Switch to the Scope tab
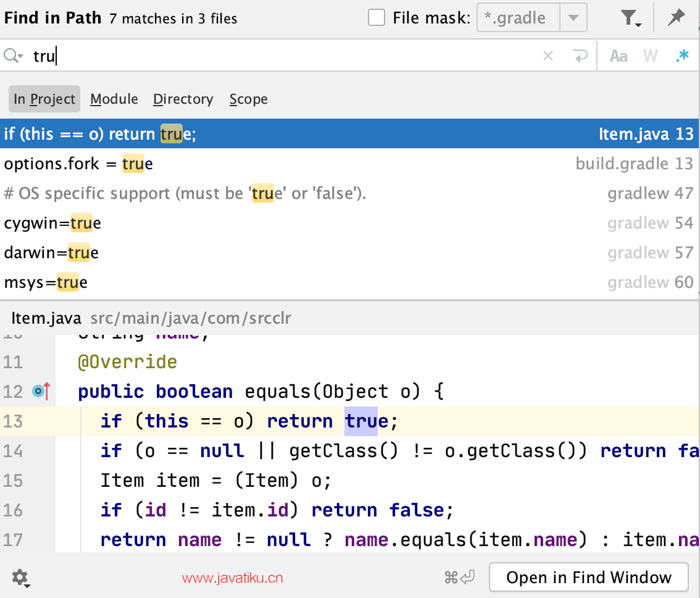This screenshot has height=598, width=700. pos(248,99)
